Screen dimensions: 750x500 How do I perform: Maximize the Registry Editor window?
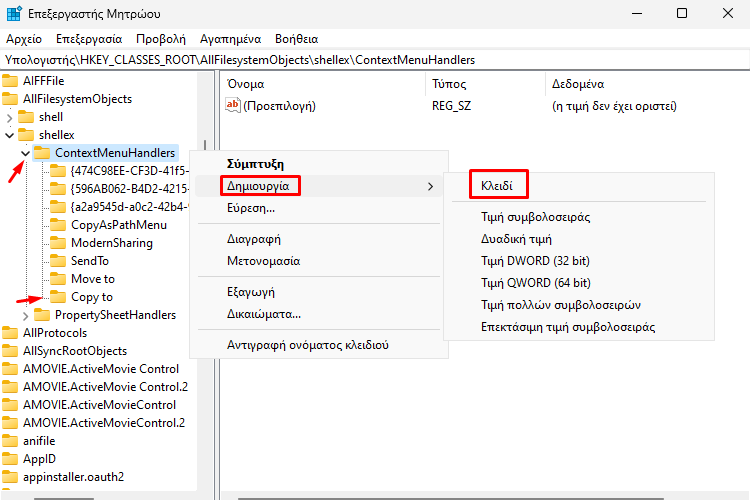(682, 13)
